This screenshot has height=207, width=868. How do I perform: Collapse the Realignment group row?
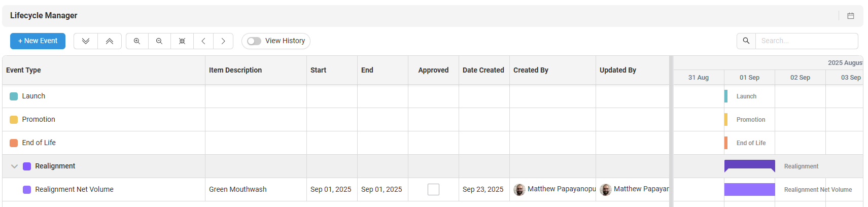pos(14,166)
